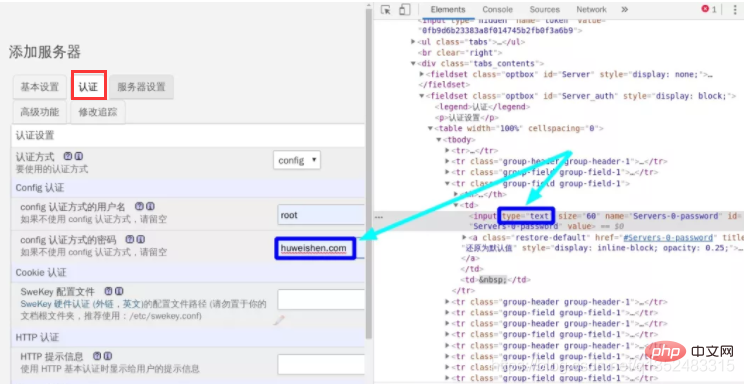Viewport: 744px width, 384px height.
Task: Open the info icon for config 认证方式的用户名
Action: pyautogui.click(x=150, y=206)
